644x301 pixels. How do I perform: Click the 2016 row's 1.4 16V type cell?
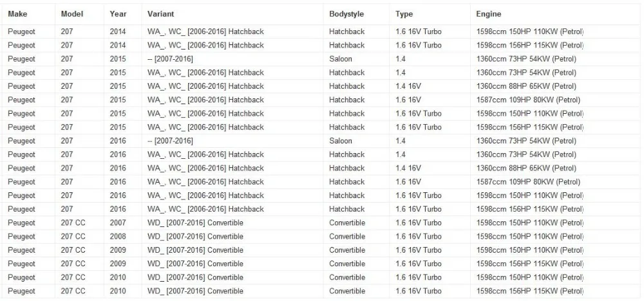(408, 168)
